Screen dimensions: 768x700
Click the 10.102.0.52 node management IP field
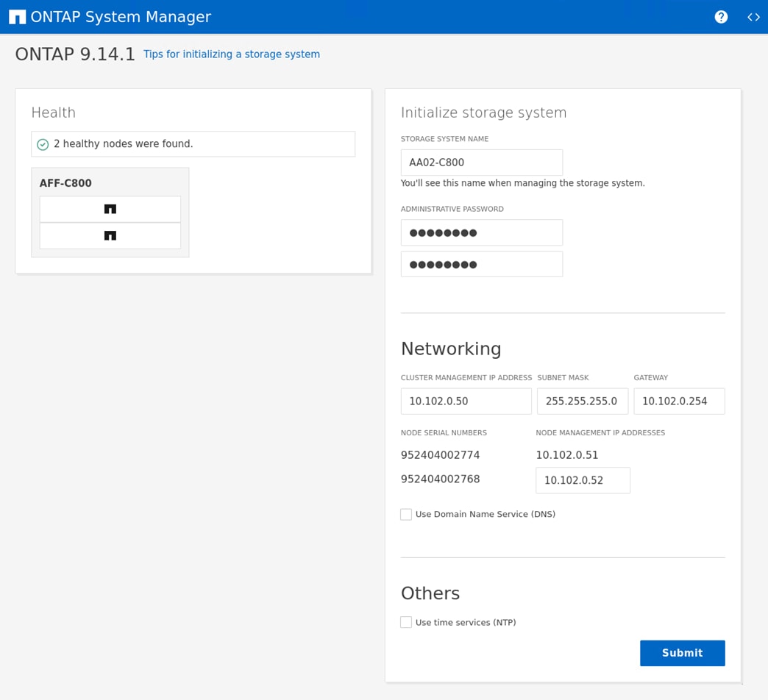pyautogui.click(x=583, y=480)
